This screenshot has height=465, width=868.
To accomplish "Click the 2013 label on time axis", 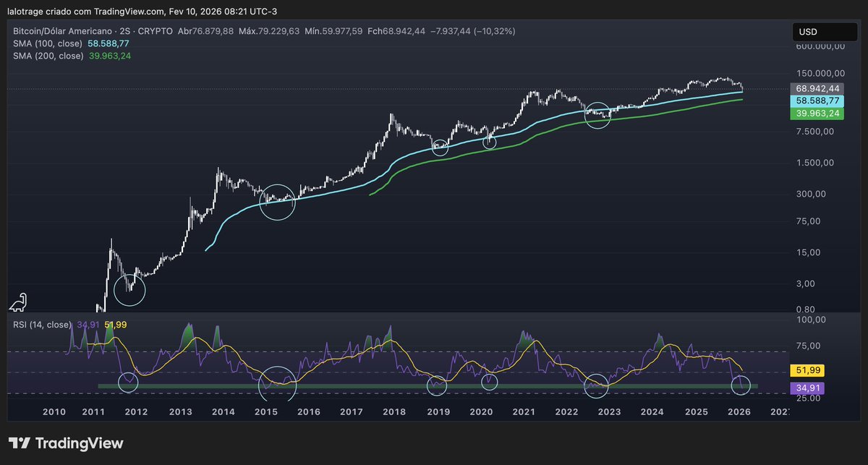I will pyautogui.click(x=180, y=411).
